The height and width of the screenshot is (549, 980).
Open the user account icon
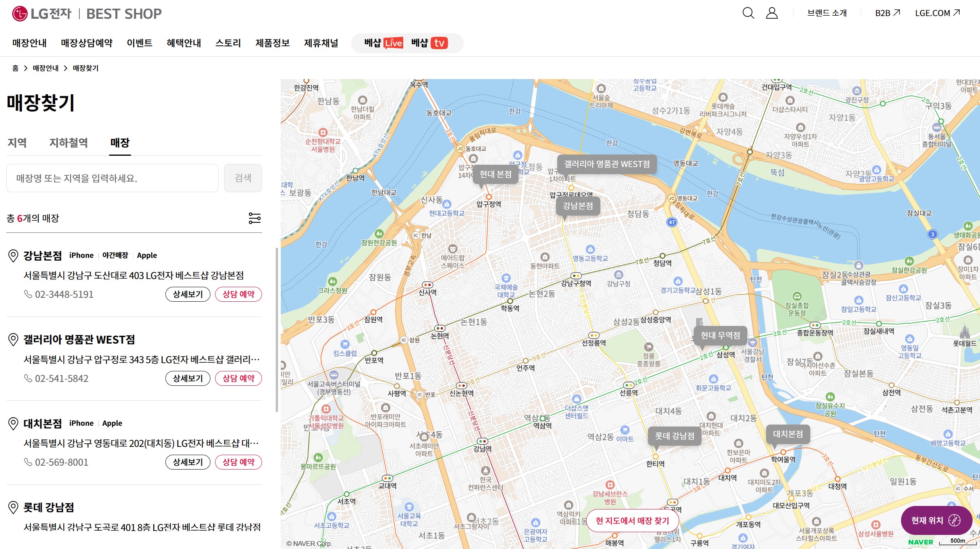[x=772, y=13]
